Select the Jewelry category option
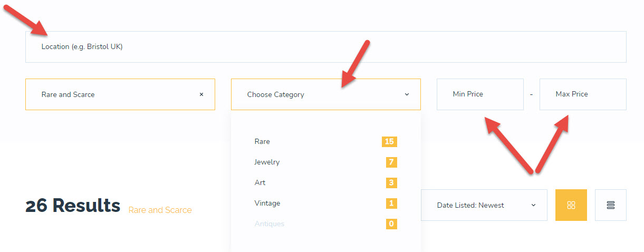 [x=267, y=162]
